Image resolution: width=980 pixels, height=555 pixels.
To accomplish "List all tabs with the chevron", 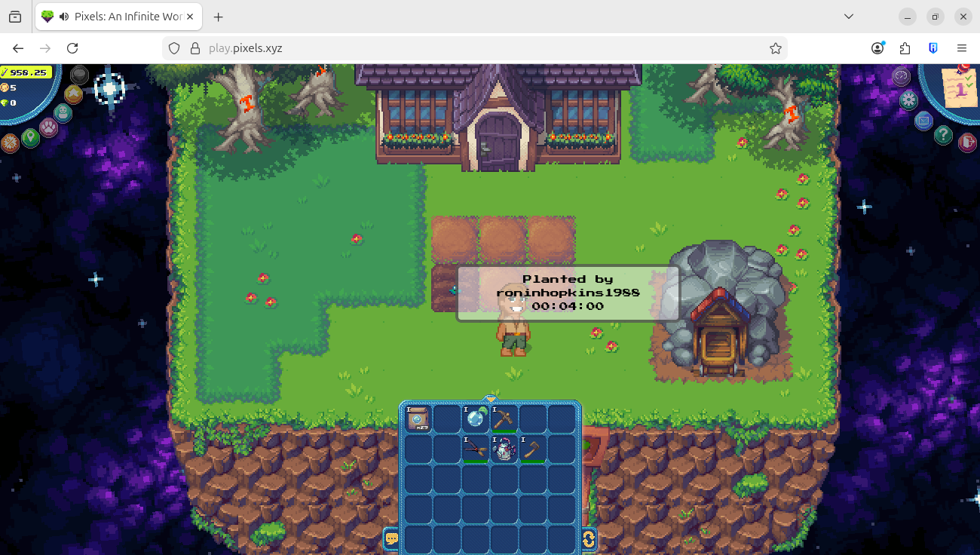I will 848,17.
